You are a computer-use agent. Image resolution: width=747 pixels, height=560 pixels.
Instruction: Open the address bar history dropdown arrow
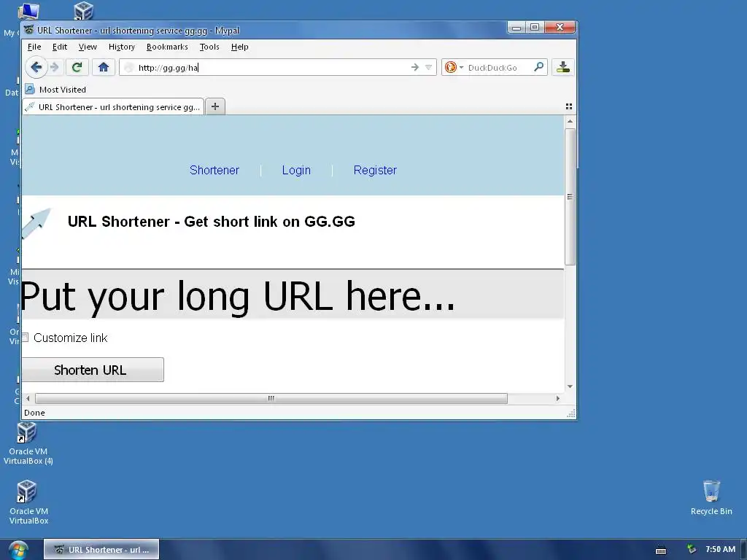point(428,68)
